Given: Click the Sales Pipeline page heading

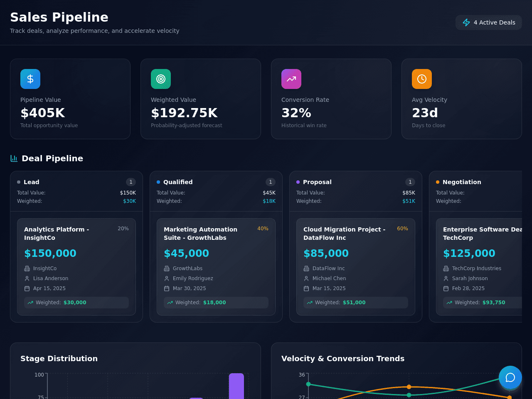Looking at the screenshot, I should pyautogui.click(x=59, y=17).
